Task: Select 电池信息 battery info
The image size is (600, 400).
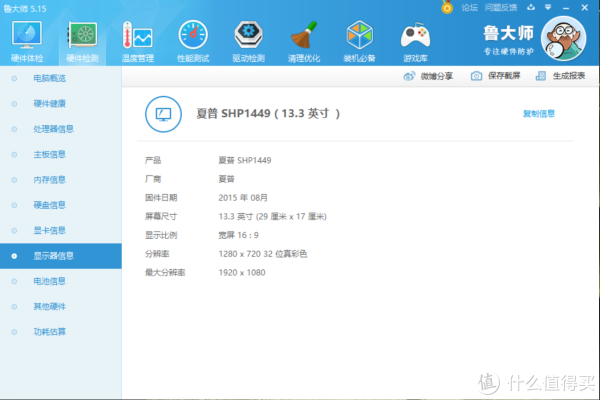Action: click(x=50, y=282)
